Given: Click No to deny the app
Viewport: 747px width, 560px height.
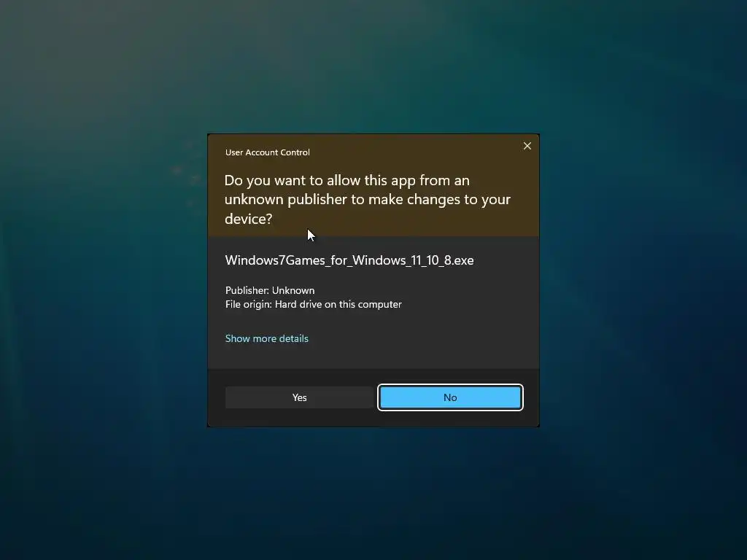Looking at the screenshot, I should [450, 397].
